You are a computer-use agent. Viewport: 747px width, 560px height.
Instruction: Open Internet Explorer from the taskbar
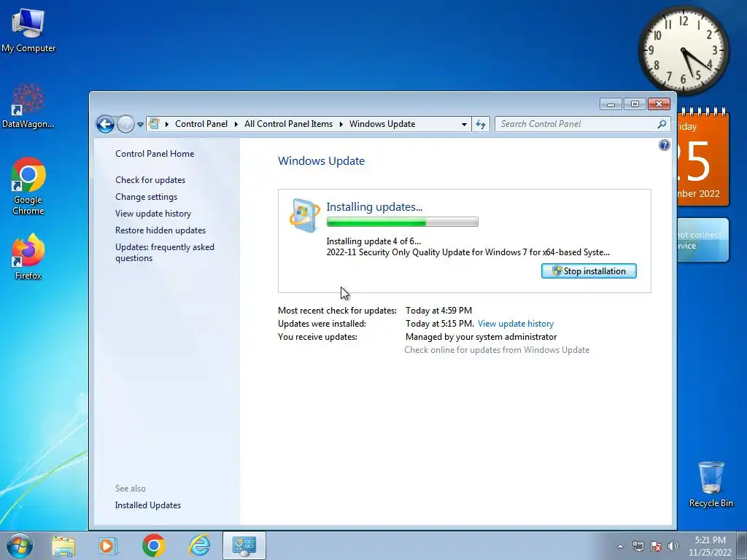(199, 545)
